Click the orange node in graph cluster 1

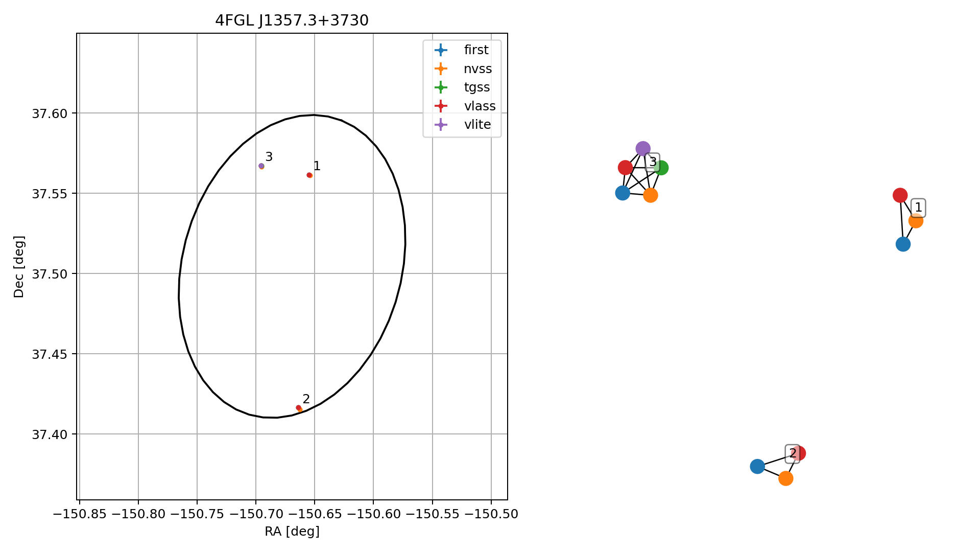coord(916,221)
